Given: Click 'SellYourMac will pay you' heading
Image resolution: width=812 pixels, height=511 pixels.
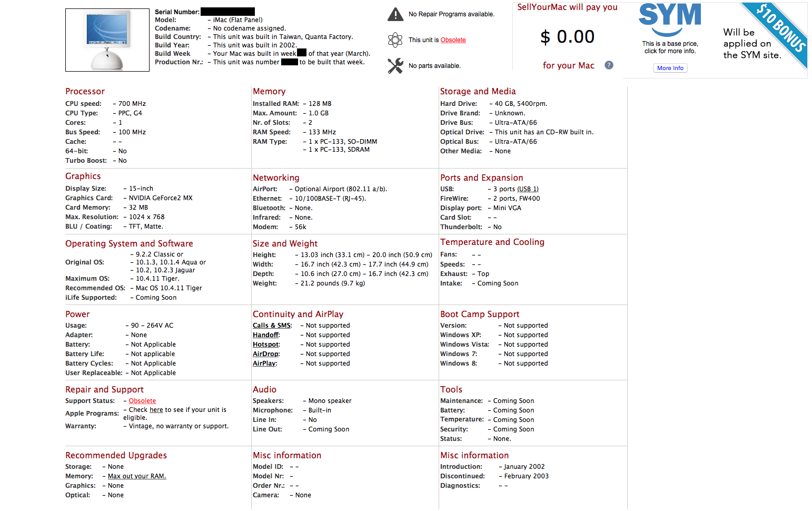Looking at the screenshot, I should point(567,7).
